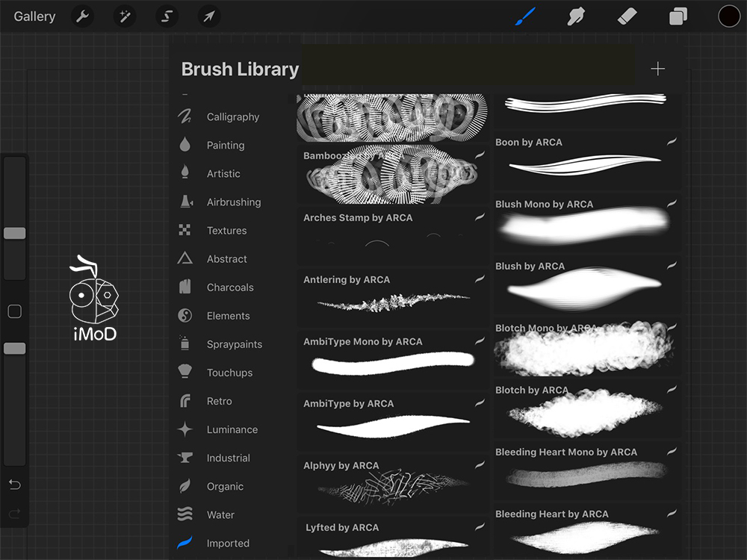Select the Selection S-ribbon tool
Viewport: 747px width, 560px height.
pos(167,16)
